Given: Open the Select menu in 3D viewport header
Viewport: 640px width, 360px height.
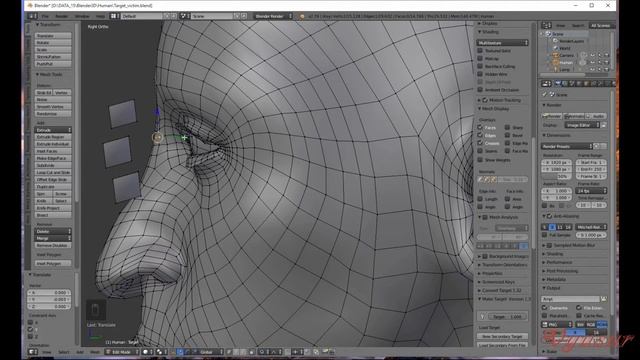Looking at the screenshot, I should (x=64, y=352).
